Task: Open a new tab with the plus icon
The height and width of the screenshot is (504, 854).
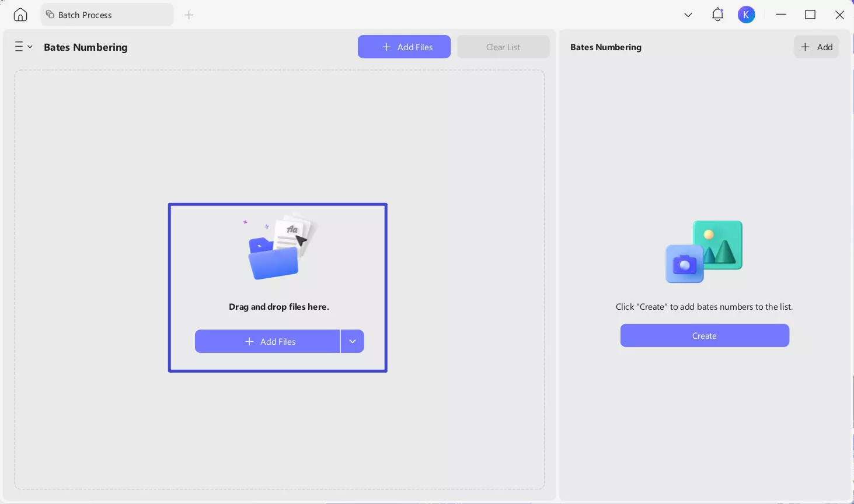Action: (189, 15)
